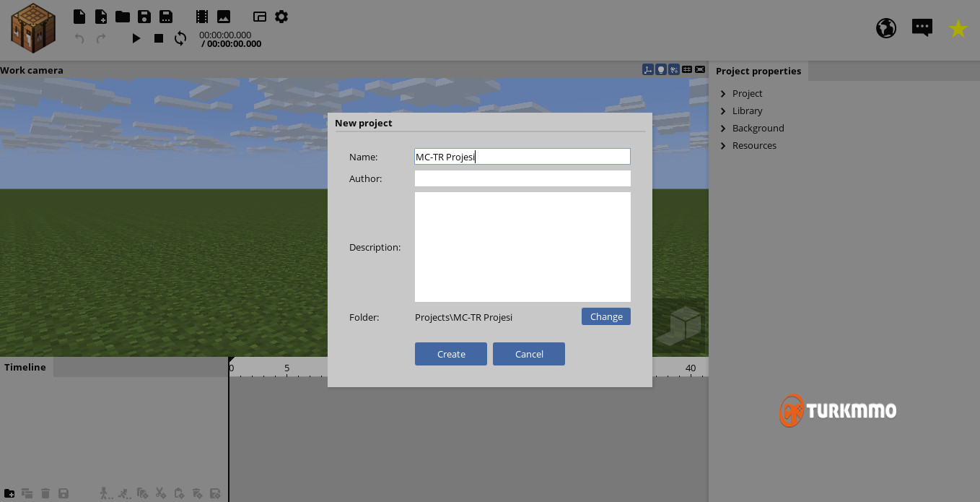980x502 pixels.
Task: Click timeline ruler mark 40
Action: click(691, 368)
